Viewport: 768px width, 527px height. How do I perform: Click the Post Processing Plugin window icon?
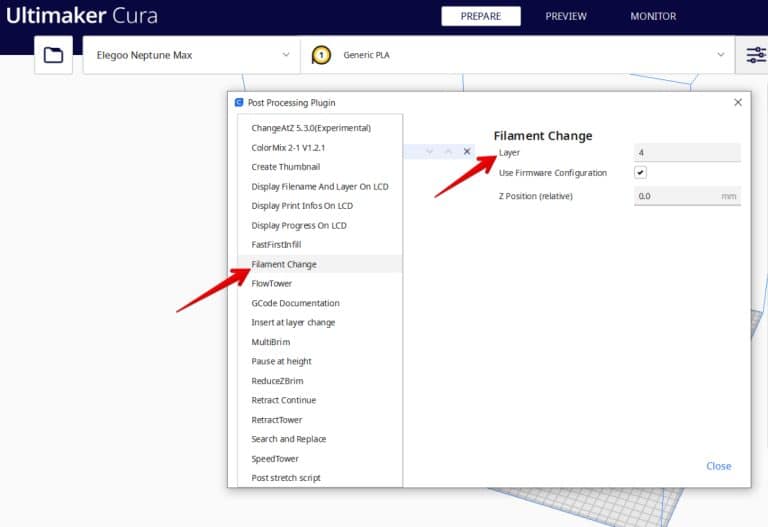click(x=239, y=102)
